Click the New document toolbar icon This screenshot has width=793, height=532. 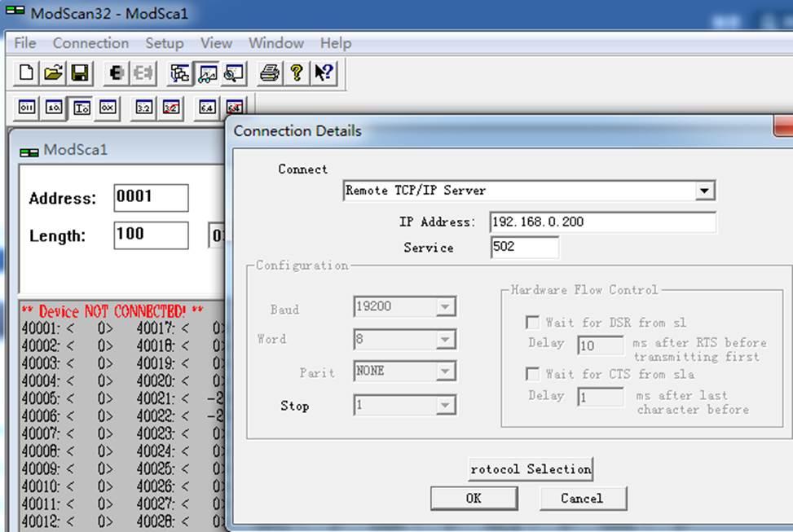26,73
